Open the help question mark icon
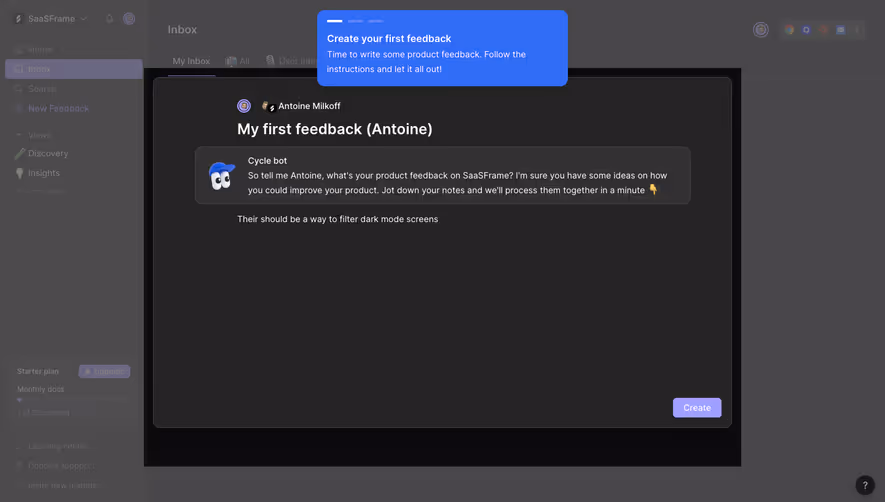The image size is (885, 502). coord(865,485)
